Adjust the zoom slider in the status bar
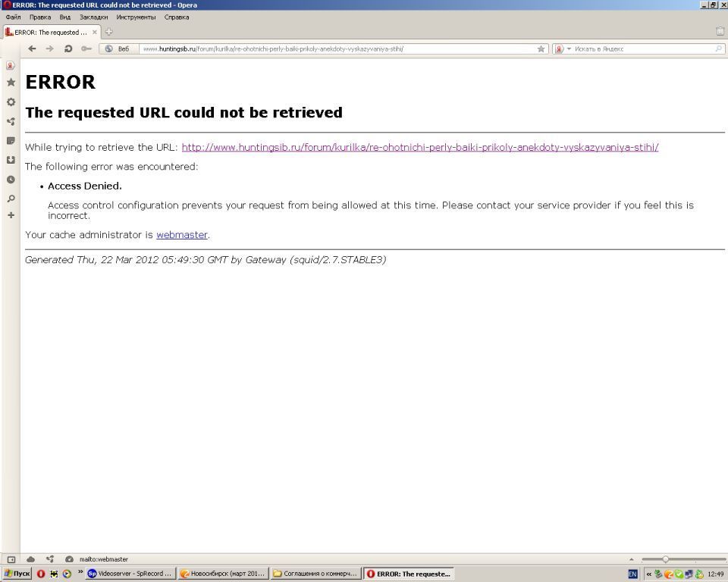Viewport: 728px width, 582px height. pyautogui.click(x=665, y=559)
